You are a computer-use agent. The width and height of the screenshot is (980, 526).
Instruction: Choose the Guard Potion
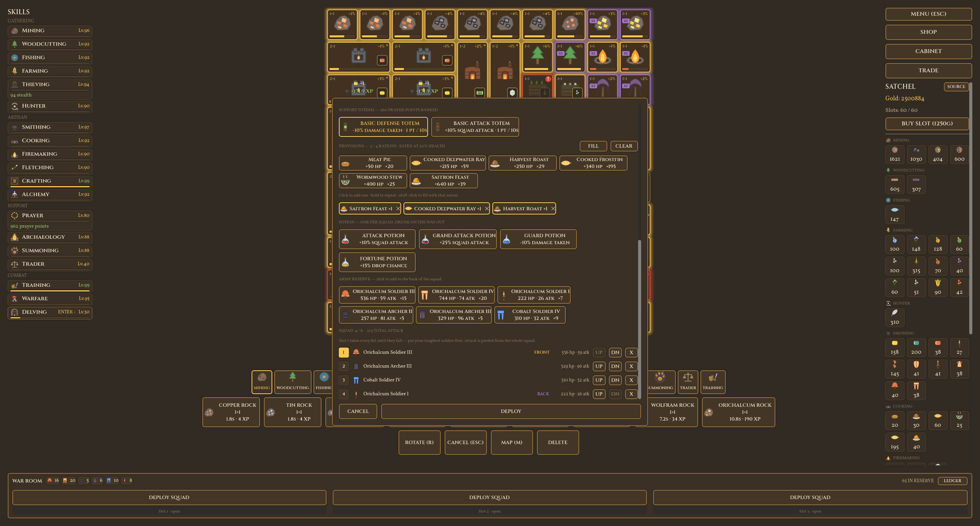click(x=538, y=239)
